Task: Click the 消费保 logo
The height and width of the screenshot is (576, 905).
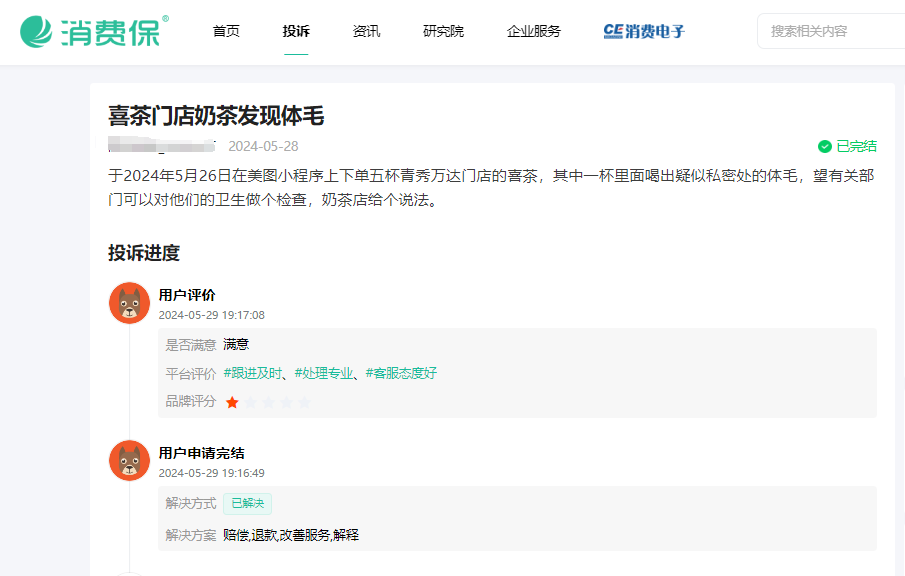Action: coord(94,31)
